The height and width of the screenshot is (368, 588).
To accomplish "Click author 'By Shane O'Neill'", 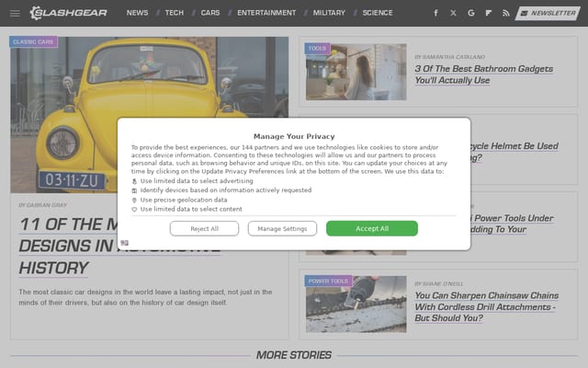I will 439,284.
